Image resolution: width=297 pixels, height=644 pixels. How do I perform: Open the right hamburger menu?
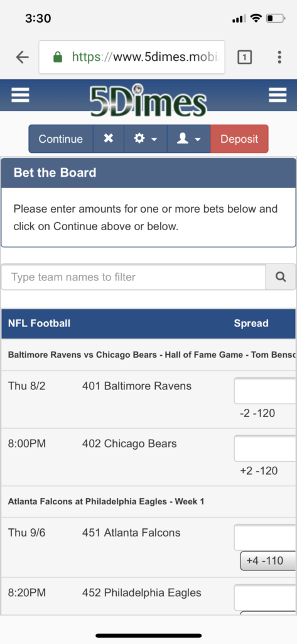coord(278,95)
